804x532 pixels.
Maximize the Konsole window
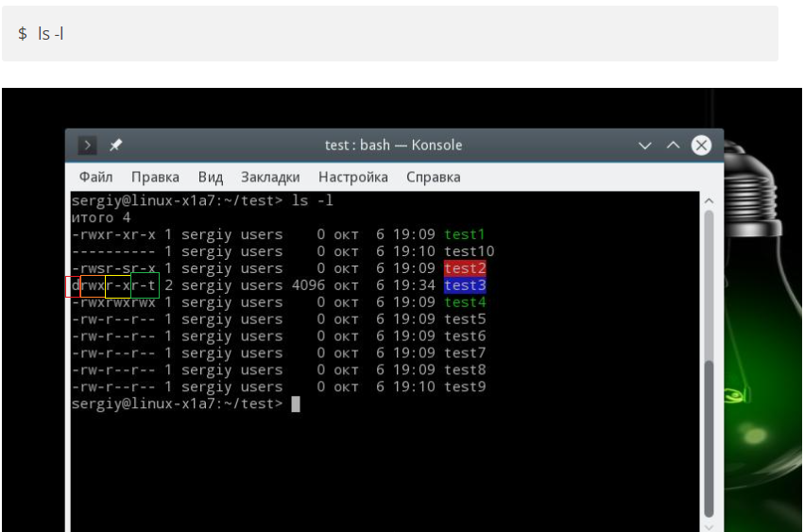tap(673, 146)
